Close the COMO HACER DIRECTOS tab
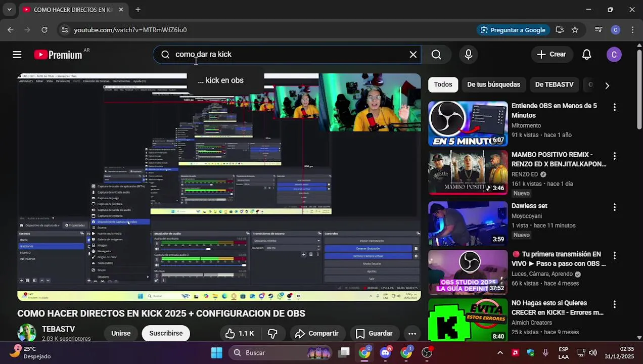Viewport: 643px width, 364px height. coord(121,10)
